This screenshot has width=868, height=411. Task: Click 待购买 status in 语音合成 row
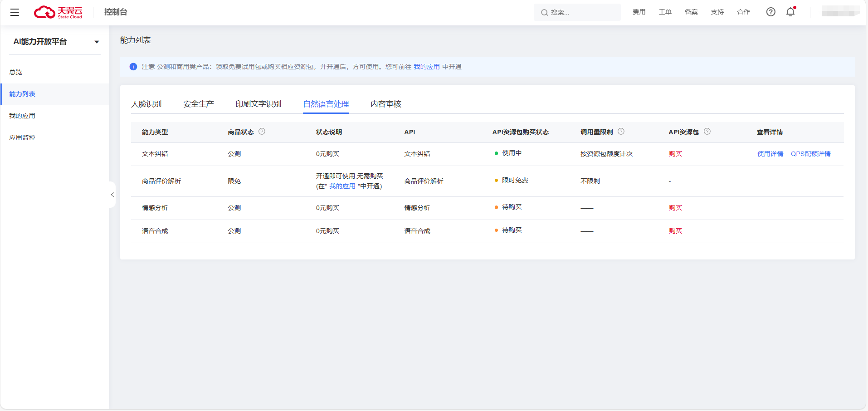pyautogui.click(x=508, y=230)
